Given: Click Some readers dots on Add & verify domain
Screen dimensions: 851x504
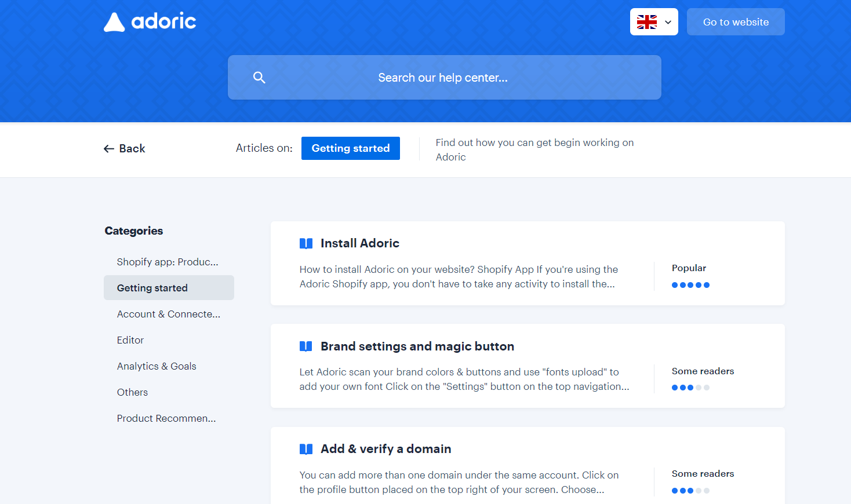Looking at the screenshot, I should click(690, 491).
